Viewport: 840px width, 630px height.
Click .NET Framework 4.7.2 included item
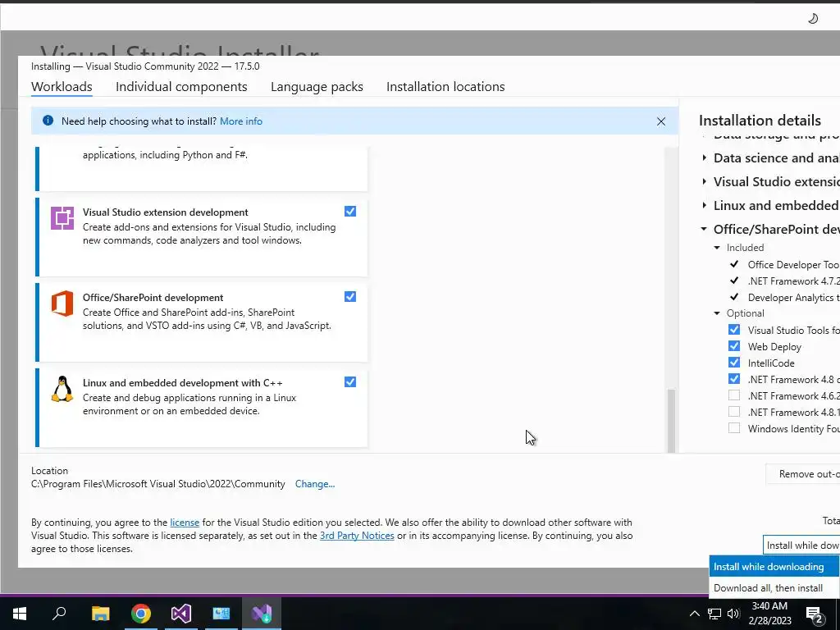point(793,281)
